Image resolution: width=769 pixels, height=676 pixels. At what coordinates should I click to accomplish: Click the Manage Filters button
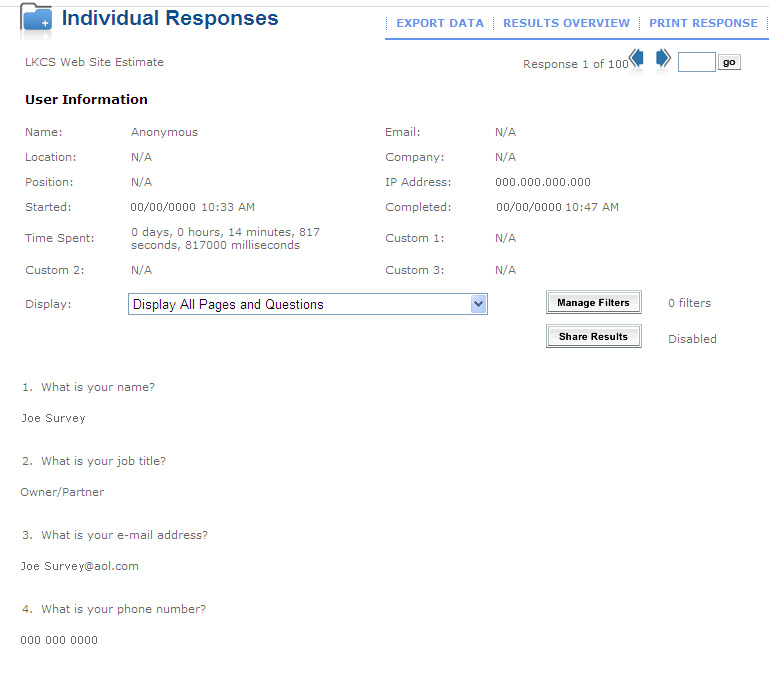[593, 303]
